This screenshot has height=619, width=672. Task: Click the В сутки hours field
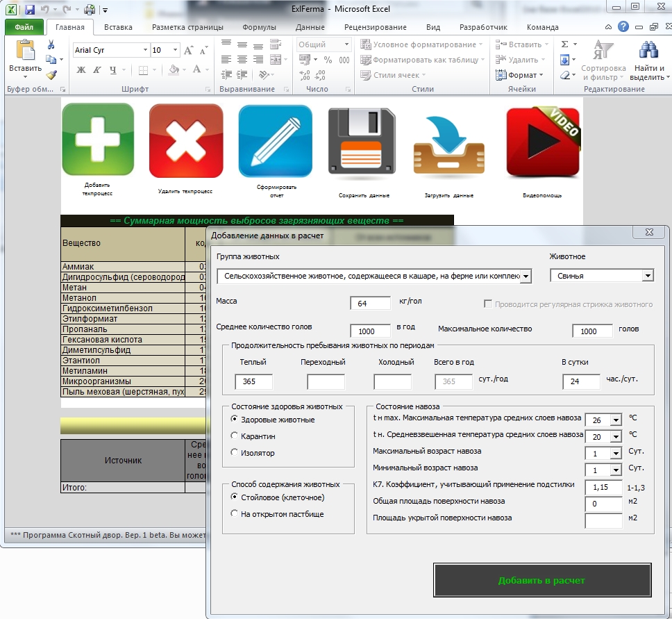[x=581, y=381]
